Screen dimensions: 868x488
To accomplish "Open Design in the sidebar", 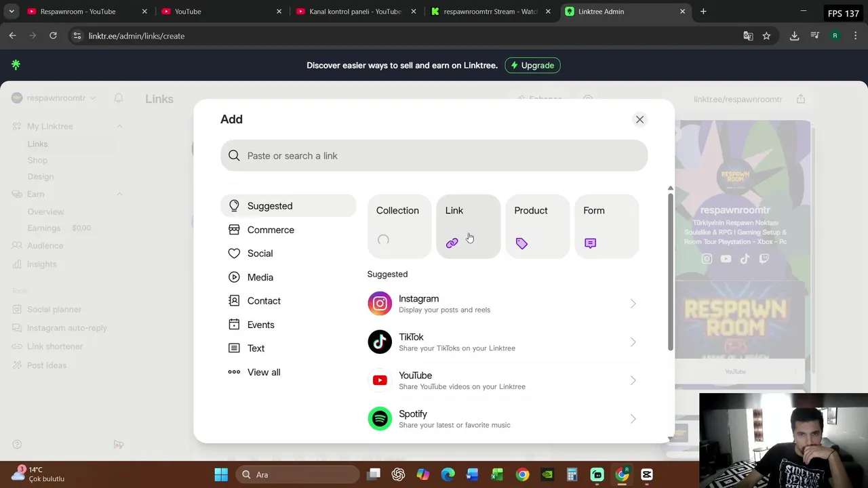I will click(x=41, y=176).
